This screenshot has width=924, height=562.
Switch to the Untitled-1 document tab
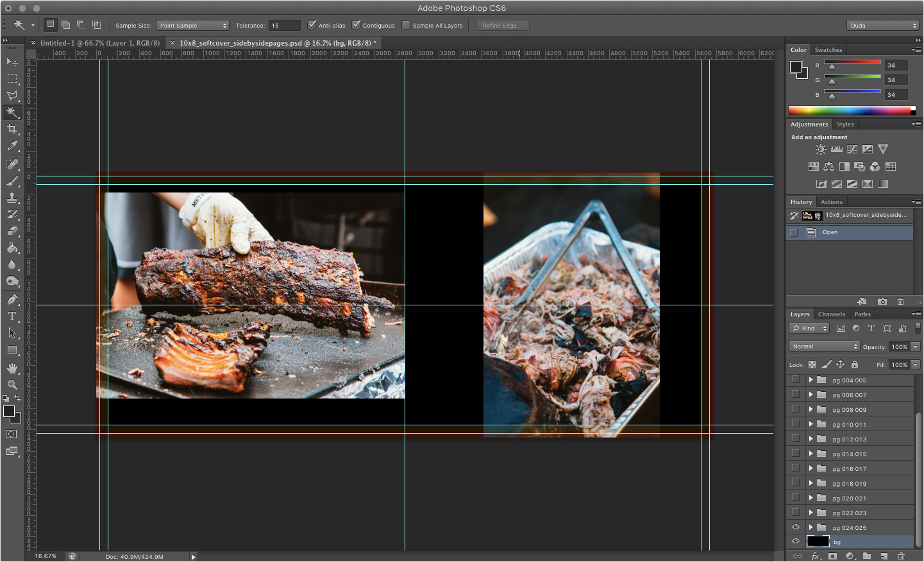tap(99, 43)
